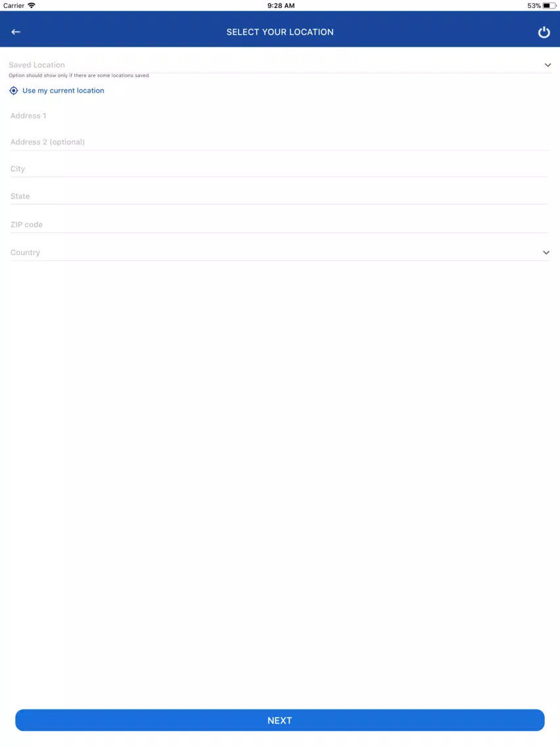Focus the State input field

coord(280,196)
